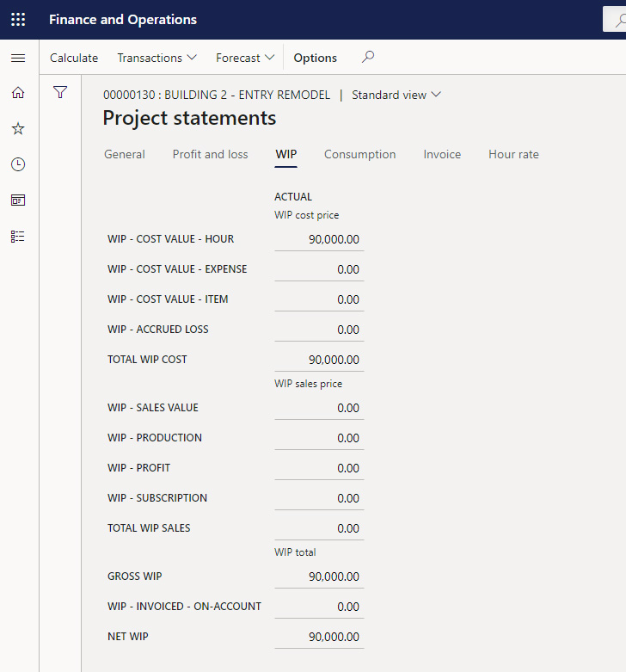Click the 'WIP sales price' section label
This screenshot has height=672, width=626.
coord(309,384)
